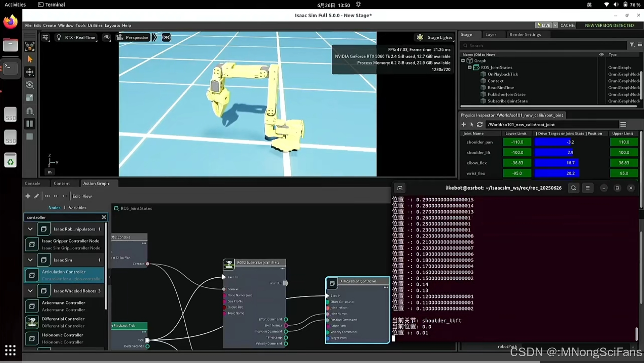Switch to the Layer tab
The width and height of the screenshot is (644, 363).
[491, 35]
